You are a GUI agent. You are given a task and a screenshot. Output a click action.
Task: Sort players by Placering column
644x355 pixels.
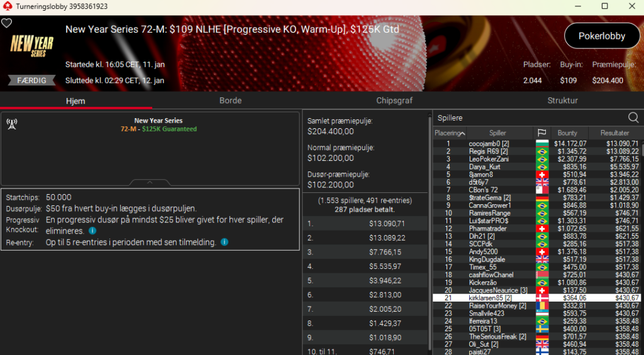coord(449,133)
